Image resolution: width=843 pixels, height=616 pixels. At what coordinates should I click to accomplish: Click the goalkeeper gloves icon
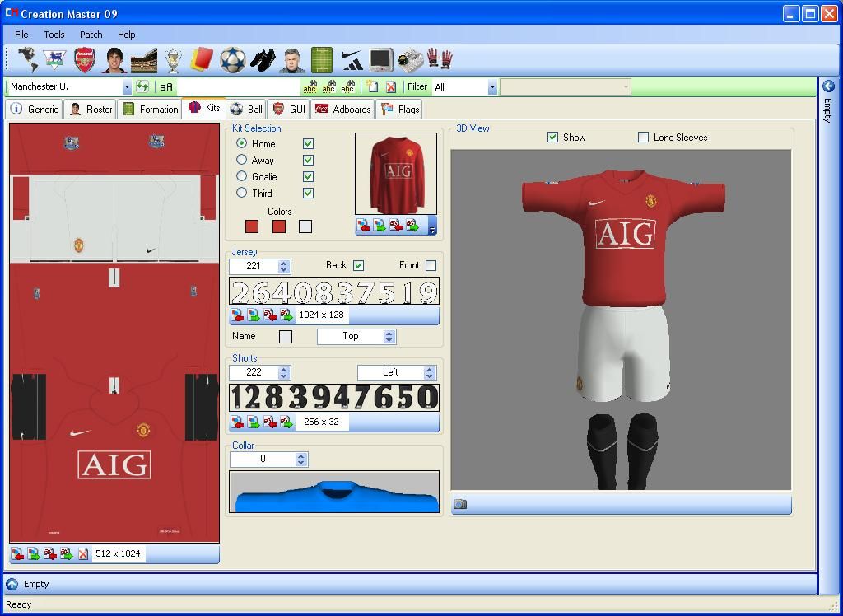coord(440,60)
